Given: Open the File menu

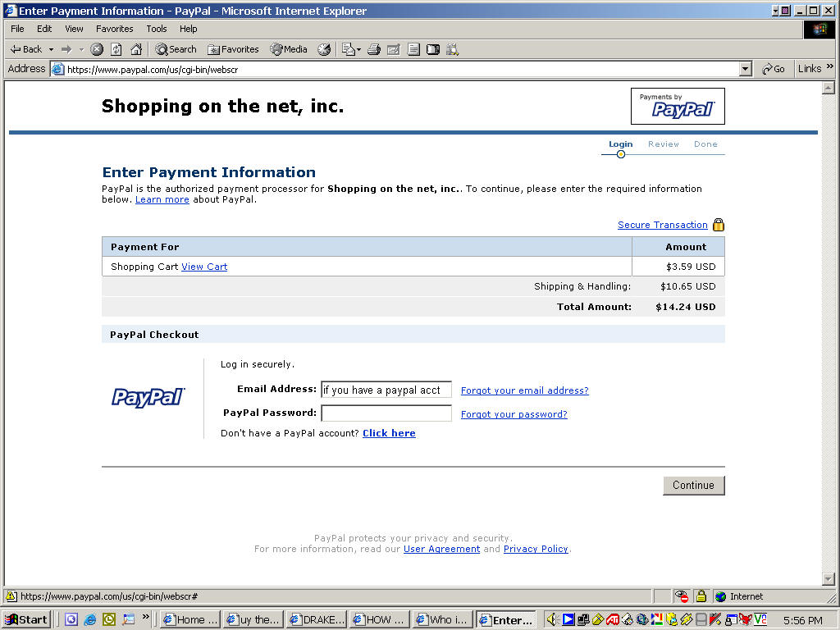Looking at the screenshot, I should point(17,29).
